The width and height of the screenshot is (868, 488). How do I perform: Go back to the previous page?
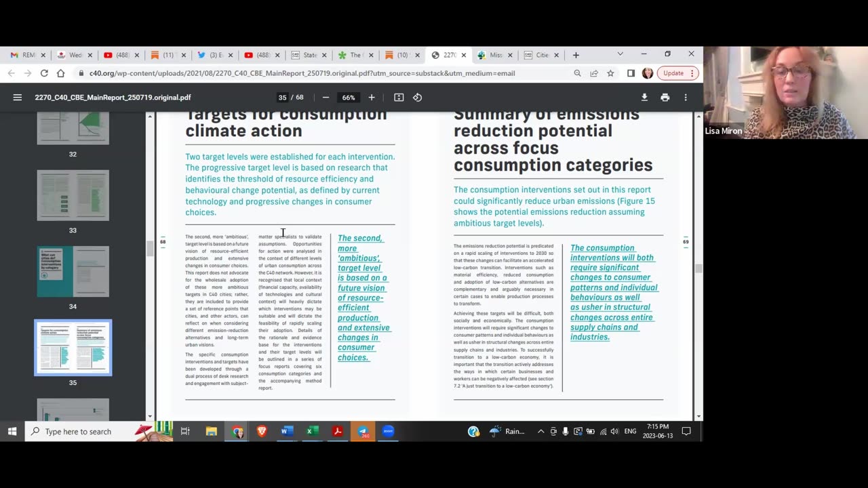coord(11,73)
